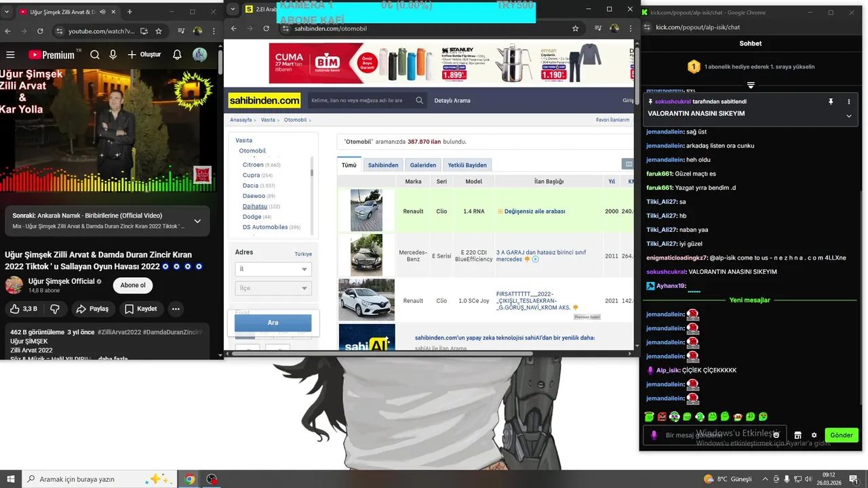Open Favori İlanlarım link
This screenshot has height=488, width=868.
pos(613,120)
